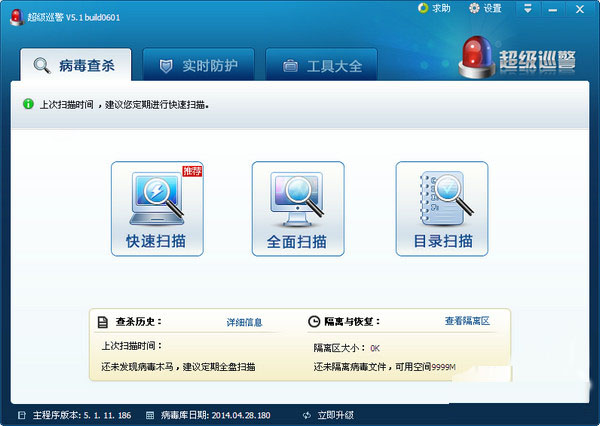Open the 工具大全 tab

(321, 67)
